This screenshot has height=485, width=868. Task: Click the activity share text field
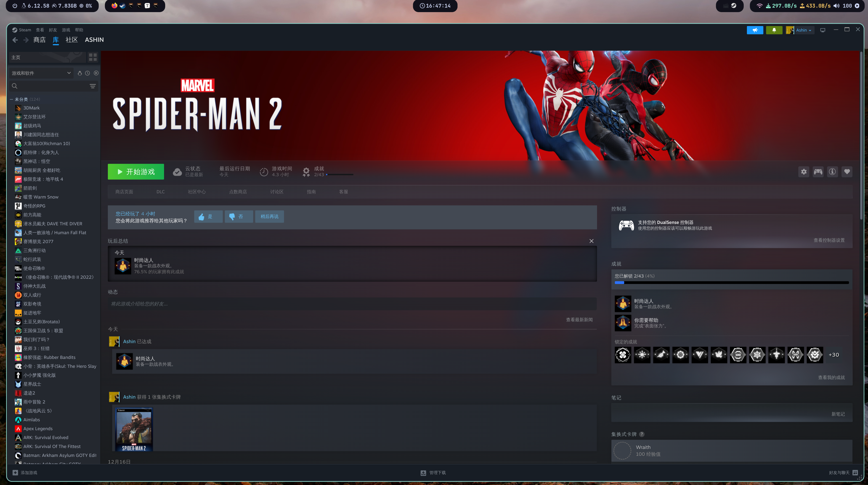pyautogui.click(x=352, y=304)
